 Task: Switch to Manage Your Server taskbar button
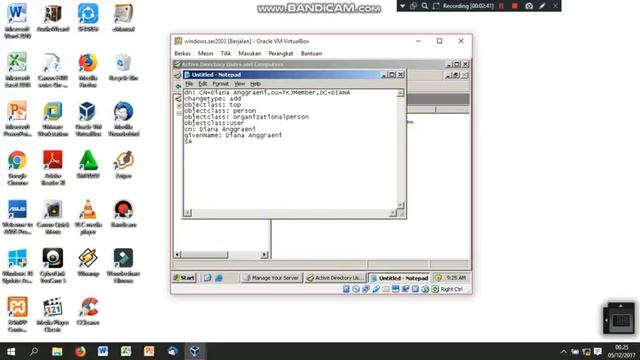point(271,278)
